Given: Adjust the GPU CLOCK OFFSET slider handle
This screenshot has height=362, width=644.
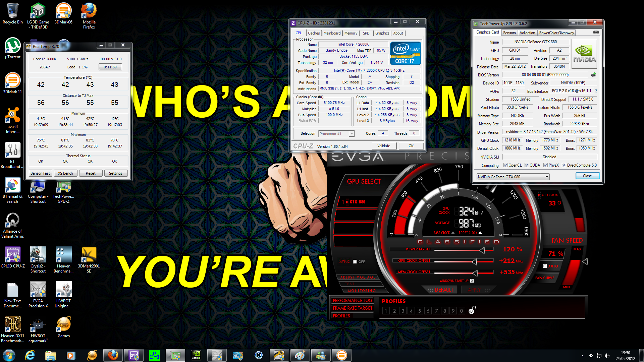Looking at the screenshot, I should click(475, 261).
